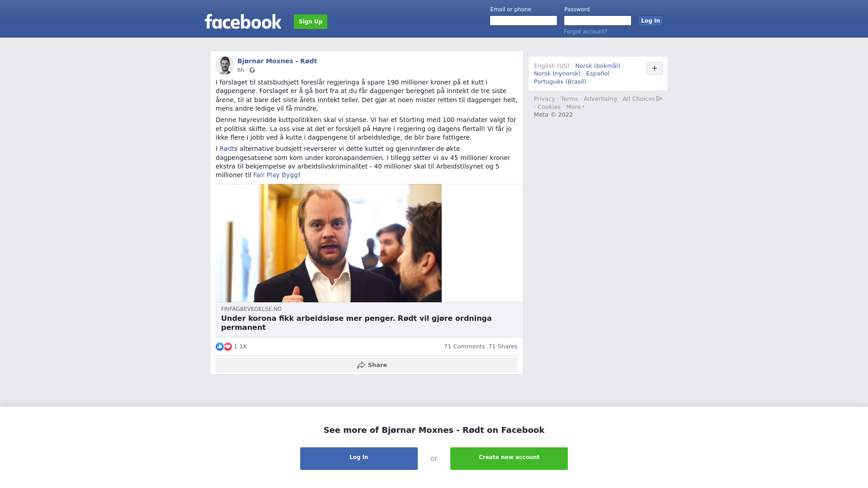The width and height of the screenshot is (868, 488).
Task: View the 71 Comments
Action: (464, 347)
